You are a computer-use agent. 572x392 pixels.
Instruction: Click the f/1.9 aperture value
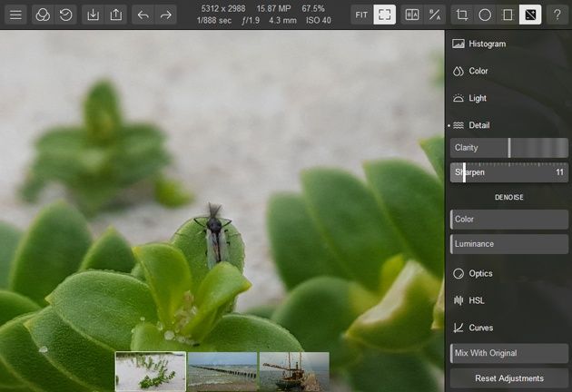click(251, 21)
